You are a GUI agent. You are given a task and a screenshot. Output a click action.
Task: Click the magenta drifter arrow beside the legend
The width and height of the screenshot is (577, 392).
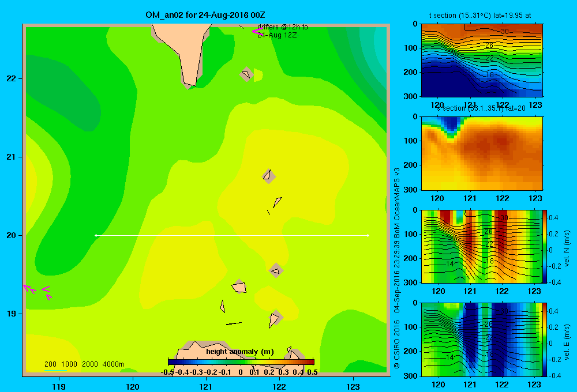(x=257, y=32)
